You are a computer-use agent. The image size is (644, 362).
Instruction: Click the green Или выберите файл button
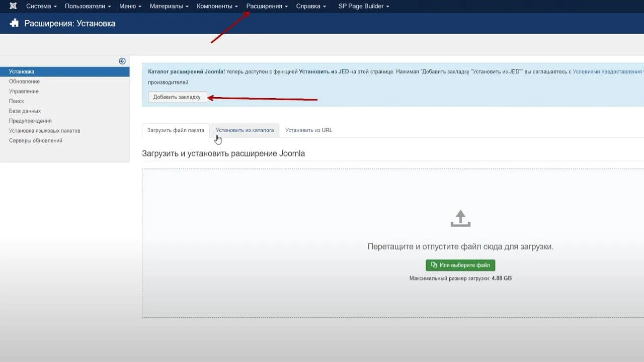pos(460,265)
